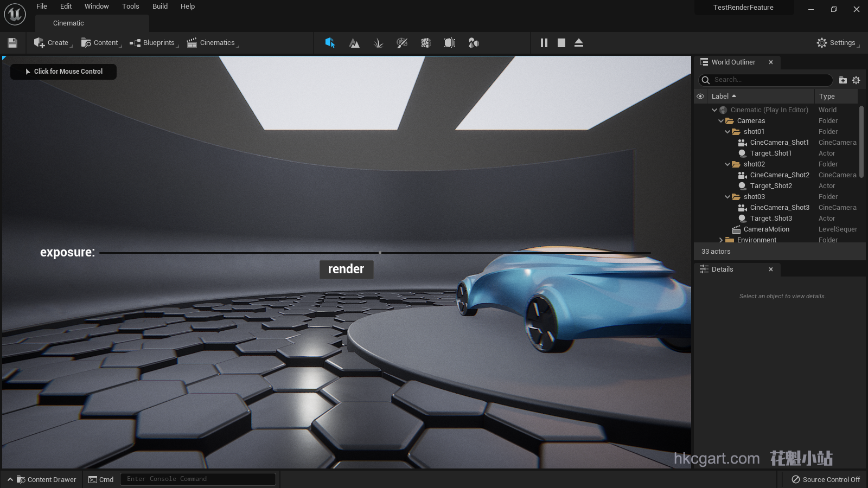Viewport: 868px width, 488px height.
Task: Activate Fracture mode icon
Action: (426, 43)
